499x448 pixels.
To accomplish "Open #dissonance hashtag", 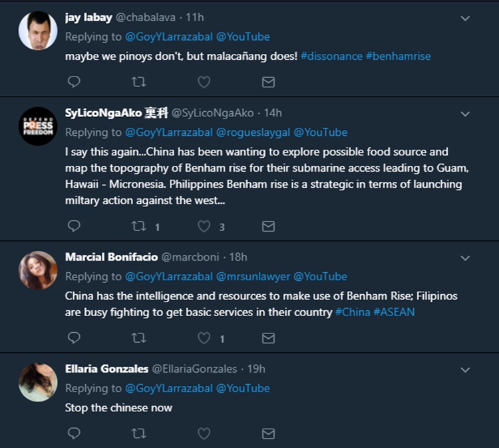I will (331, 57).
